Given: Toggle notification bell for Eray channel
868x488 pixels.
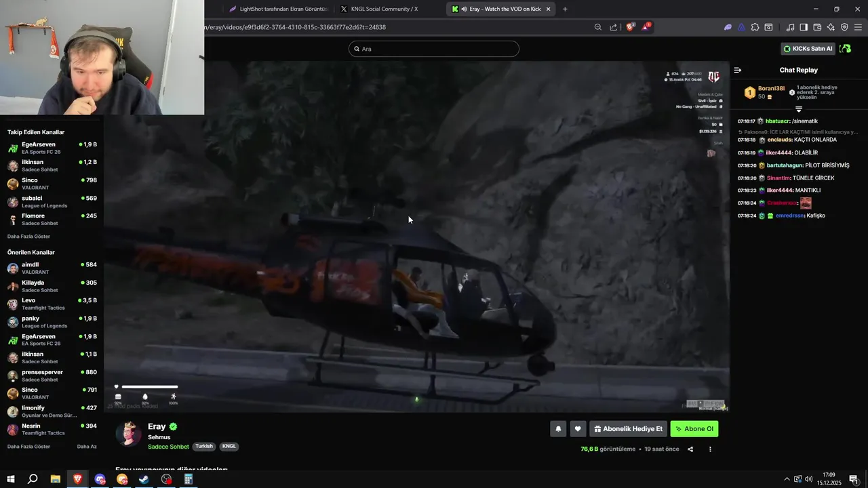Looking at the screenshot, I should pyautogui.click(x=558, y=428).
